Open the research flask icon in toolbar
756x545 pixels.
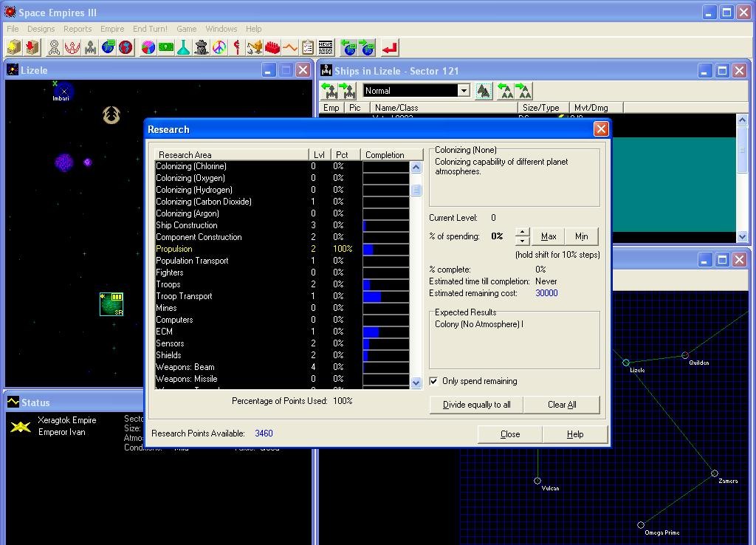[184, 48]
